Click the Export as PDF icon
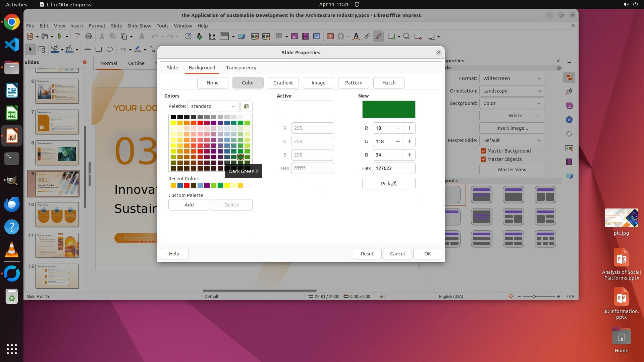 (x=77, y=37)
